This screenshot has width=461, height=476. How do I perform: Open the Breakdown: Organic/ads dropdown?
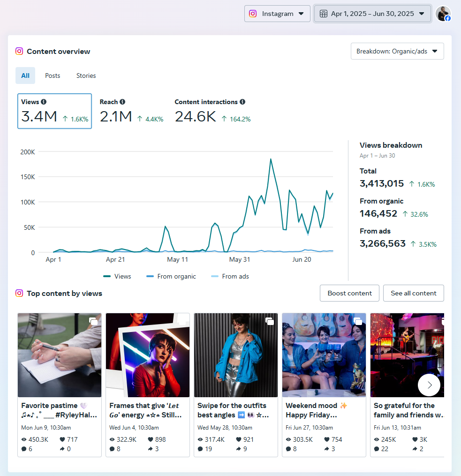(397, 51)
